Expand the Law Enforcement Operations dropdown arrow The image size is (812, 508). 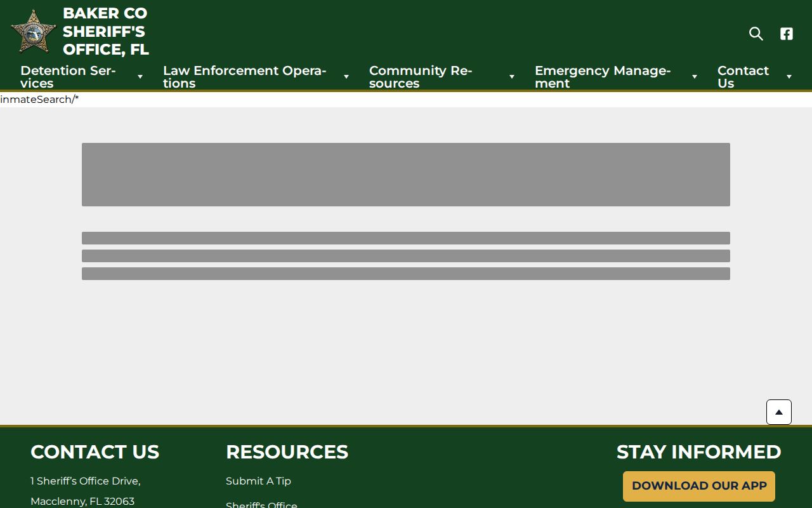coord(346,77)
